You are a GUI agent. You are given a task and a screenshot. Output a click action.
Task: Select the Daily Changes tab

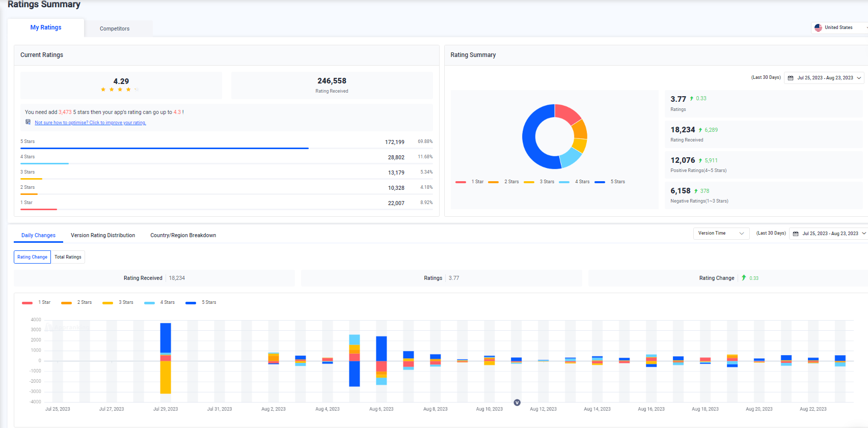click(38, 235)
